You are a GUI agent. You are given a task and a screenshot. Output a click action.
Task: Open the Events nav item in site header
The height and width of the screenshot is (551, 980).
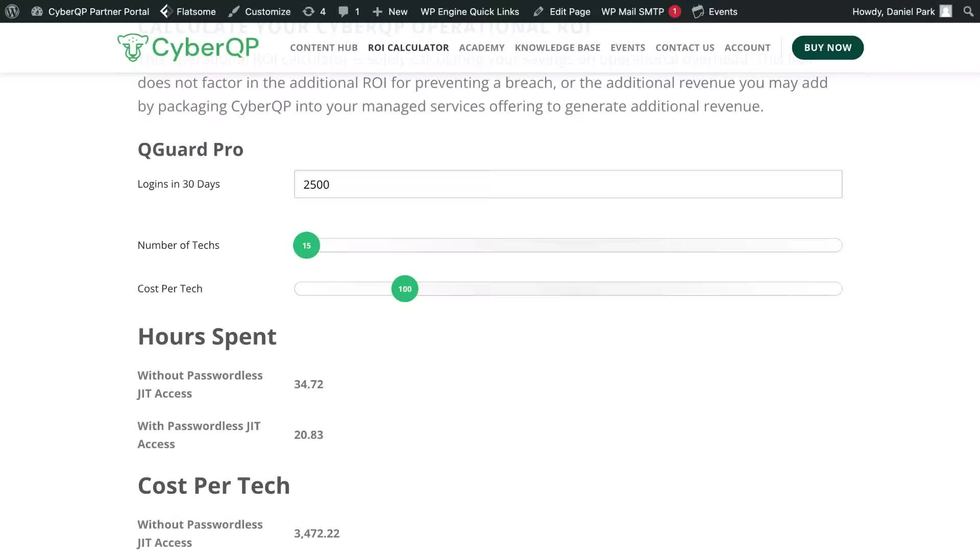628,47
